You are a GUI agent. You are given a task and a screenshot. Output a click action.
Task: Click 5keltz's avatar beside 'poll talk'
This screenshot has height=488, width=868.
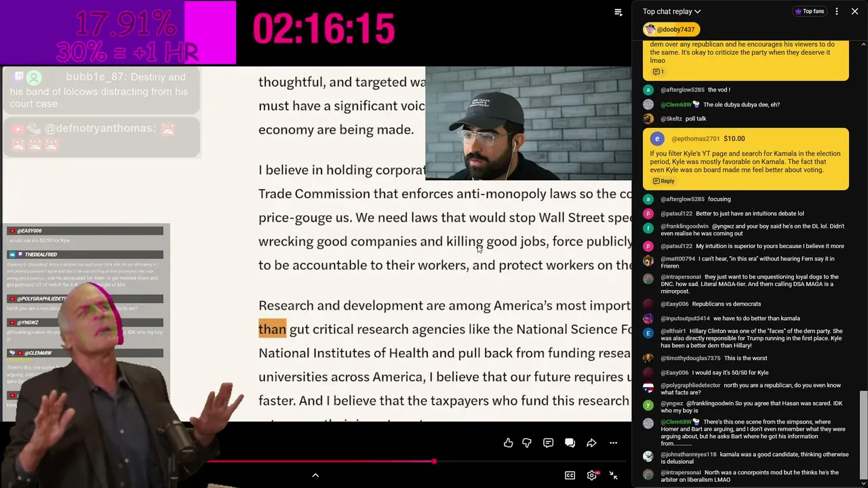[x=648, y=119]
